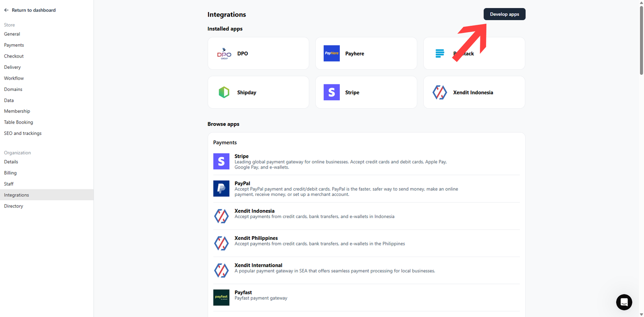Click Stripe title in Browse apps
The height and width of the screenshot is (317, 644).
242,156
